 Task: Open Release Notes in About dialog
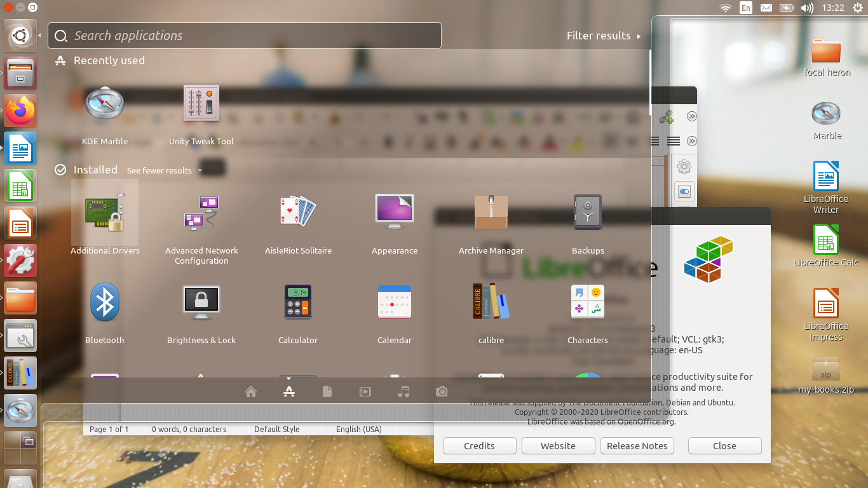(x=637, y=446)
